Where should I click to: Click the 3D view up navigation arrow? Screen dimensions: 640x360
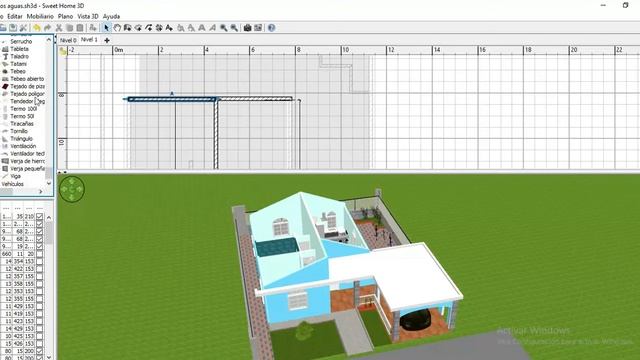[72, 181]
